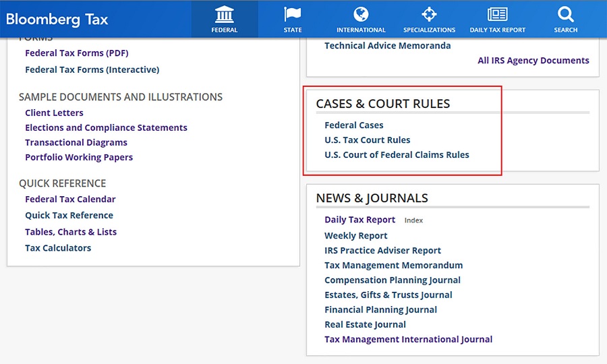607x364 pixels.
Task: Open Tax Management International Journal
Action: 408,339
